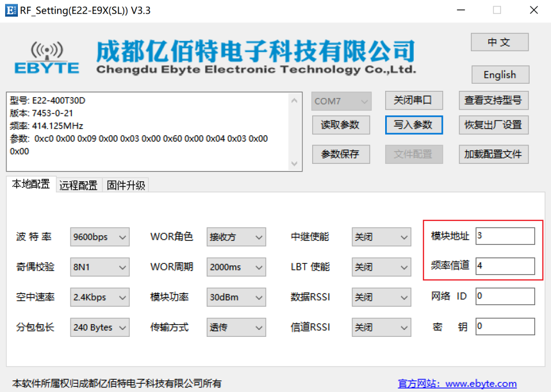Expand the 波特率 9600bps dropdown

(x=100, y=237)
